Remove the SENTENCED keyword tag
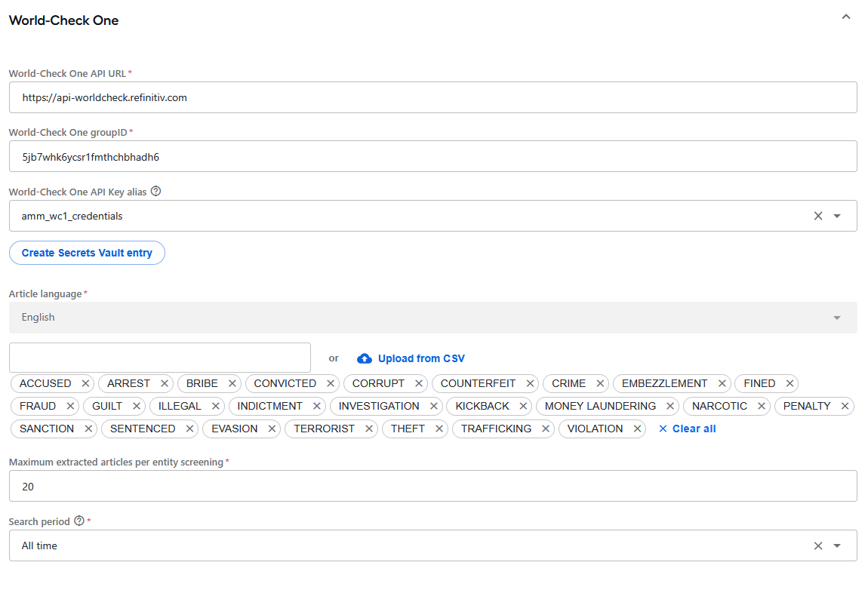The width and height of the screenshot is (868, 593). tap(189, 429)
